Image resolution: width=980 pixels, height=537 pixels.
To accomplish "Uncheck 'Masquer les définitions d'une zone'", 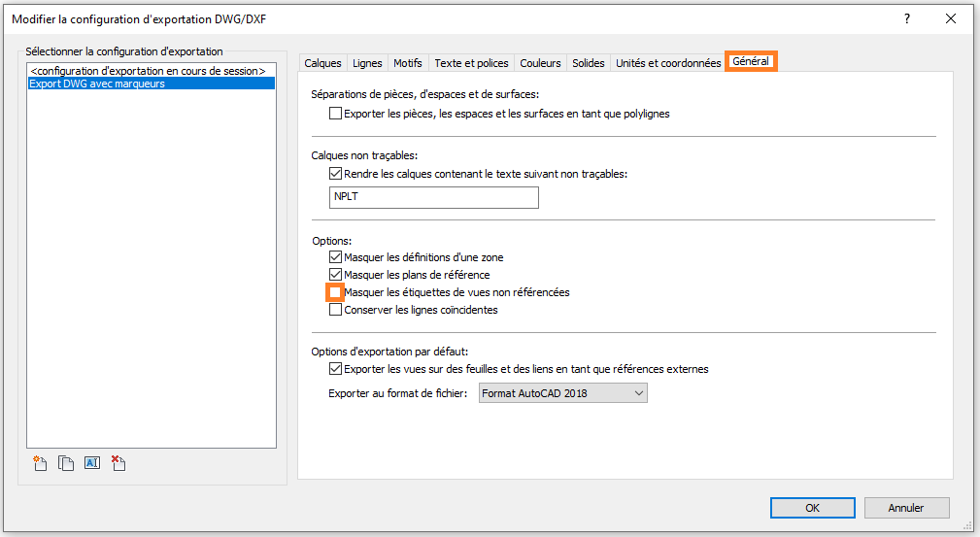I will point(336,257).
